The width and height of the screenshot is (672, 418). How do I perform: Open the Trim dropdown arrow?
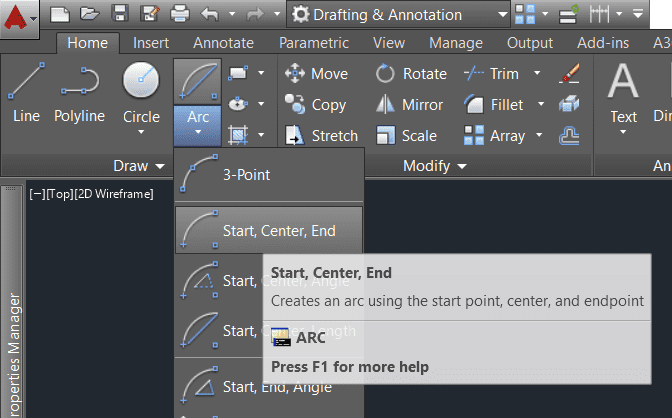point(537,74)
